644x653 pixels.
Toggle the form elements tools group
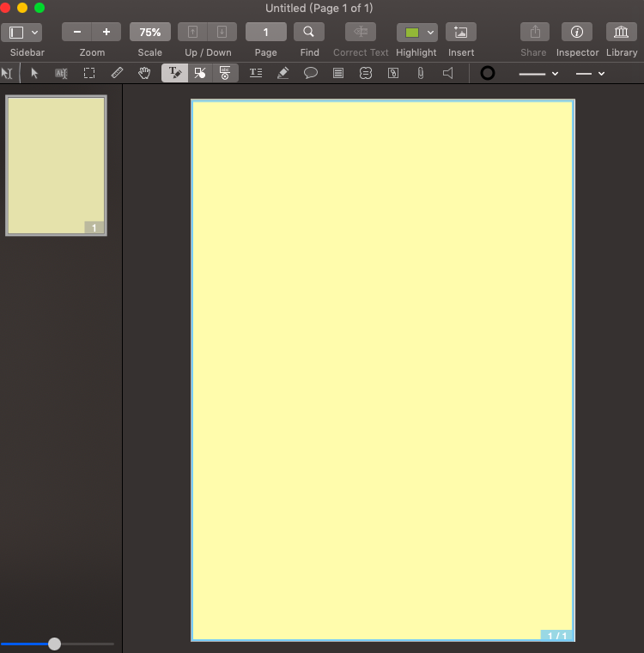click(225, 73)
